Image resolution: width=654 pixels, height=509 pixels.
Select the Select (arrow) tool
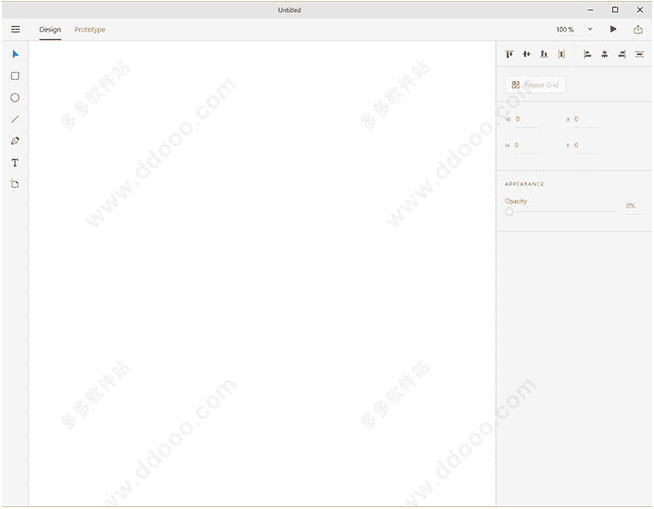tap(15, 54)
